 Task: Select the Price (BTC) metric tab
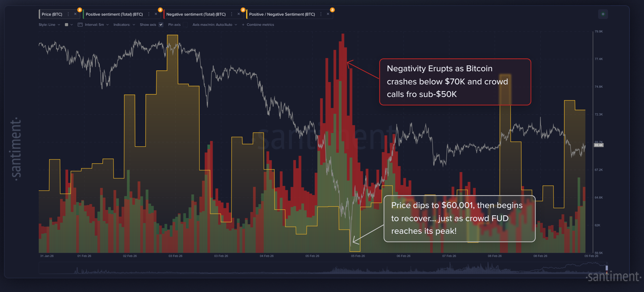pos(52,14)
